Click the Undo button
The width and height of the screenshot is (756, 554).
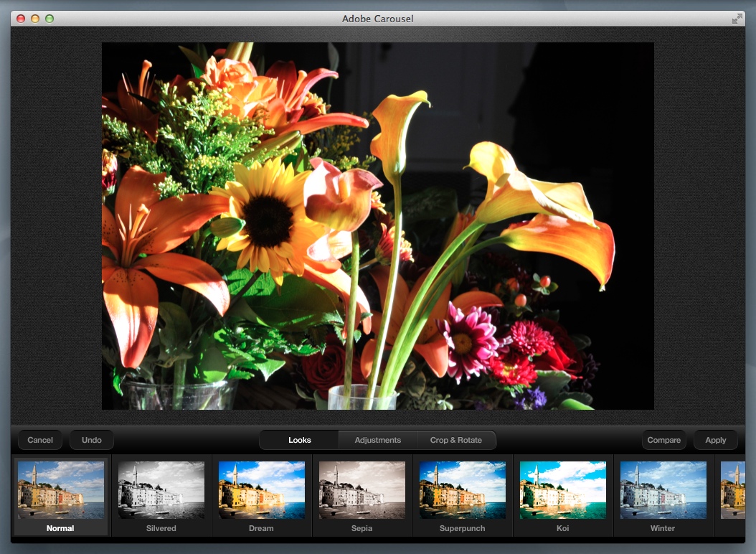coord(92,440)
